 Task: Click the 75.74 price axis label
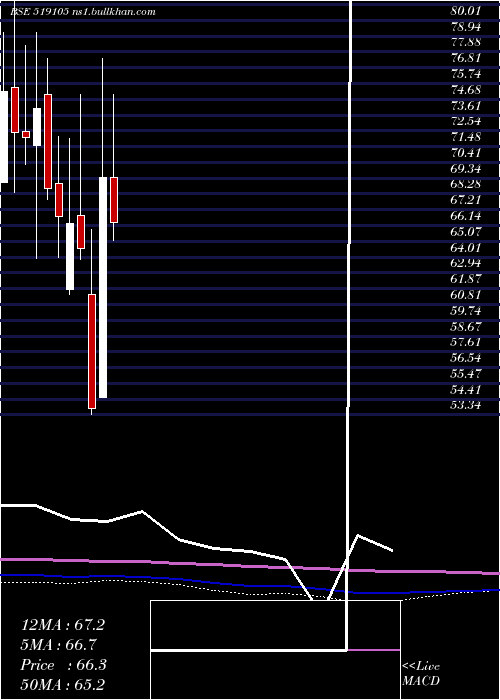point(466,74)
